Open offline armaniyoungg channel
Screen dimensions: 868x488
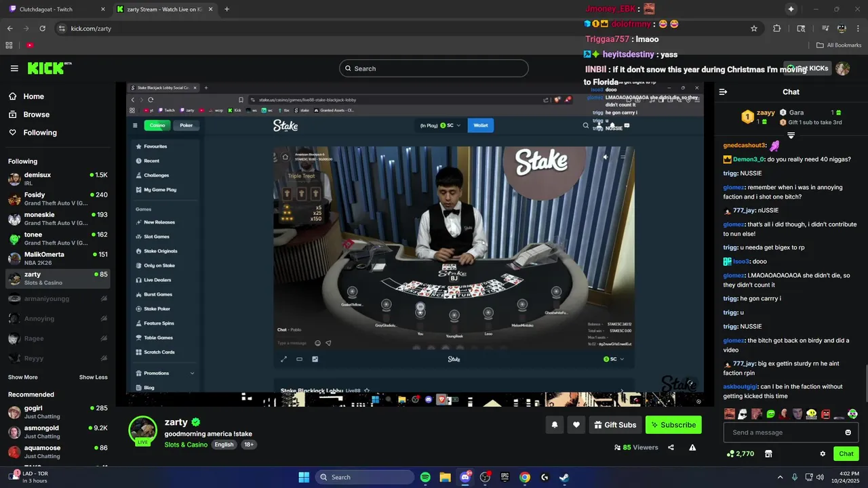point(57,299)
